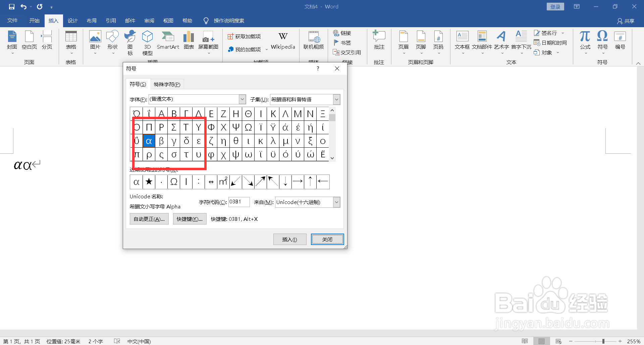The width and height of the screenshot is (644, 345).
Task: Click the Link (链接) icon
Action: pyautogui.click(x=342, y=33)
